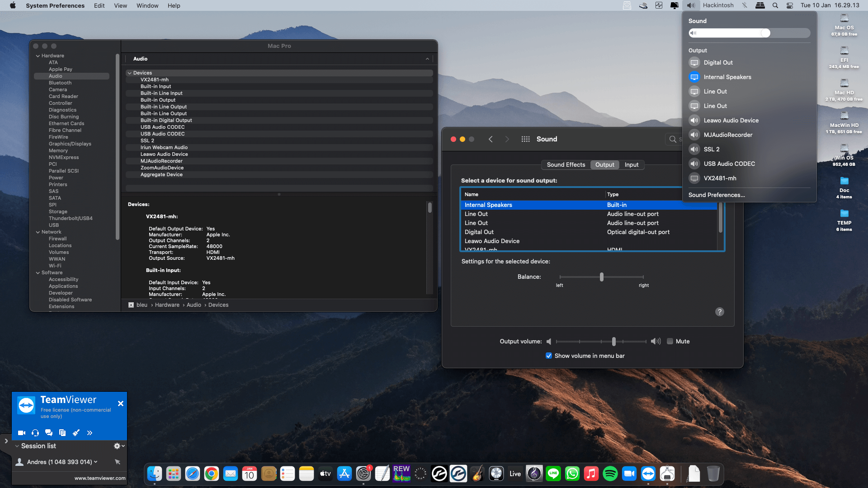Click TeamViewer headset audio icon

35,433
